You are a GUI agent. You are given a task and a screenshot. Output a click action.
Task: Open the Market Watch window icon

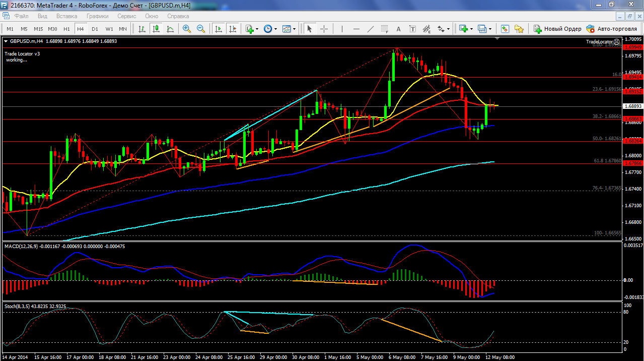coord(505,29)
